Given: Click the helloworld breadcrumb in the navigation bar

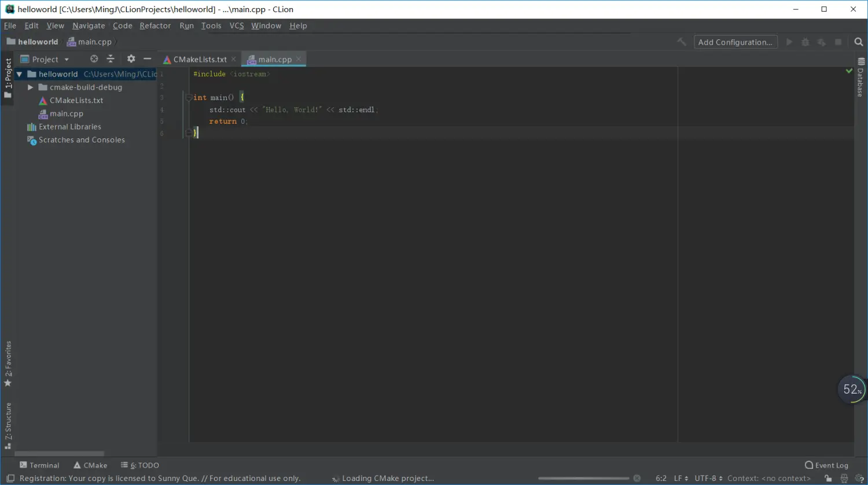Looking at the screenshot, I should pyautogui.click(x=32, y=42).
